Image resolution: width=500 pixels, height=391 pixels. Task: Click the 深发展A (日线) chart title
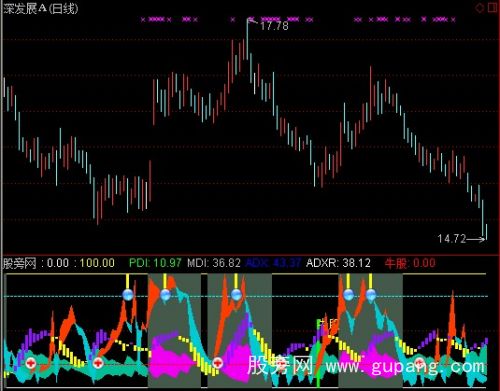41,8
